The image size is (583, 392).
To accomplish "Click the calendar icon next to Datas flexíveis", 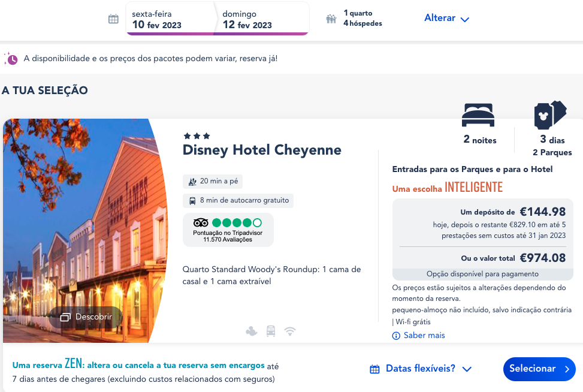I will click(375, 369).
